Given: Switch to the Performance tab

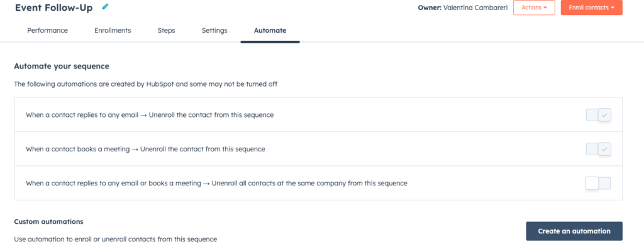Looking at the screenshot, I should 48,30.
